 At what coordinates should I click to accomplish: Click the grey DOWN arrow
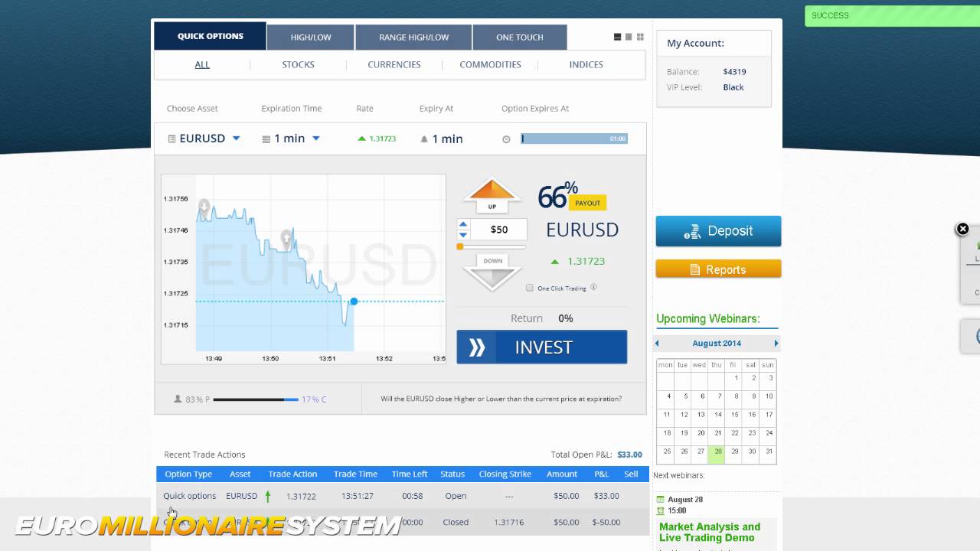tap(492, 272)
